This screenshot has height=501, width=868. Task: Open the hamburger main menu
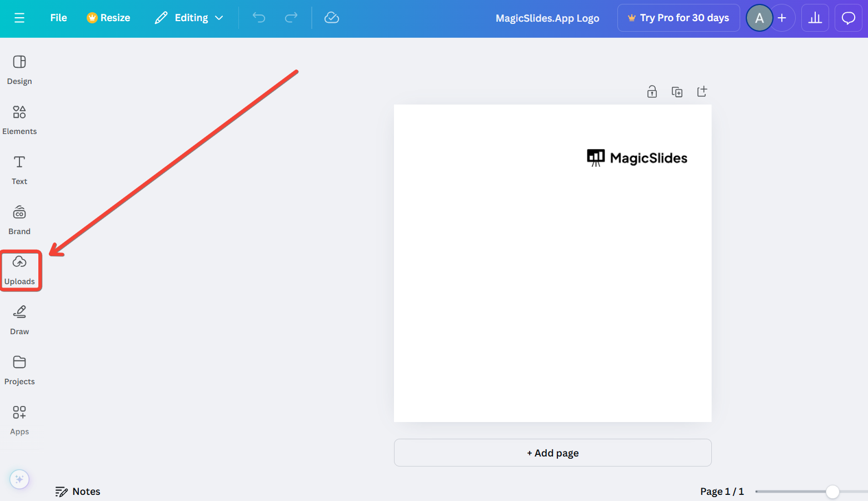pos(19,18)
